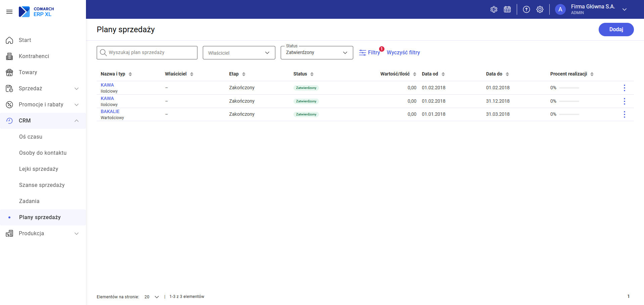Click in the Wyszukaj plan sprzedaży field
The width and height of the screenshot is (644, 305).
click(147, 53)
